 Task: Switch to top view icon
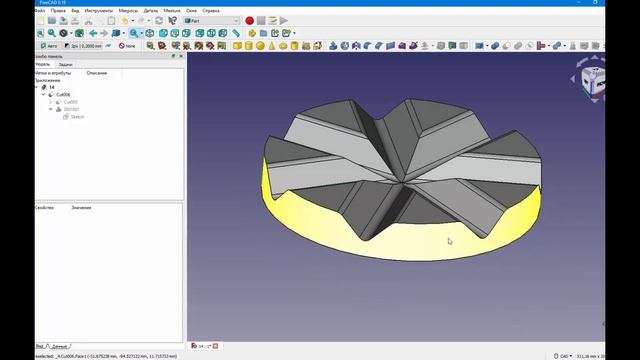click(175, 33)
